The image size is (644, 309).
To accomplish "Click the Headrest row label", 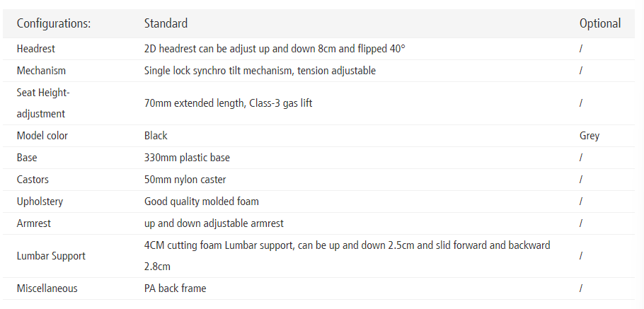I will pyautogui.click(x=36, y=49).
